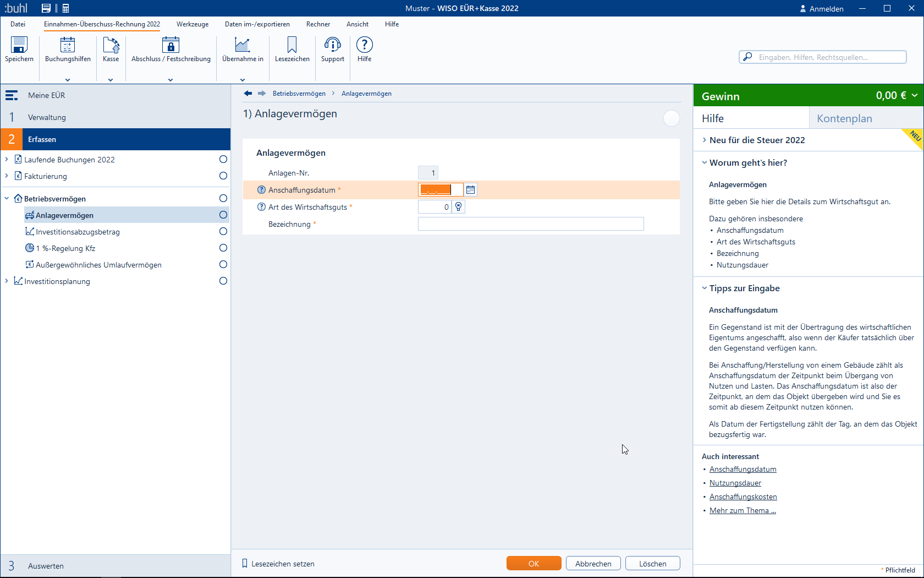The width and height of the screenshot is (924, 578).
Task: Expand Laufende Buchungen 2022 tree node
Action: 7,160
